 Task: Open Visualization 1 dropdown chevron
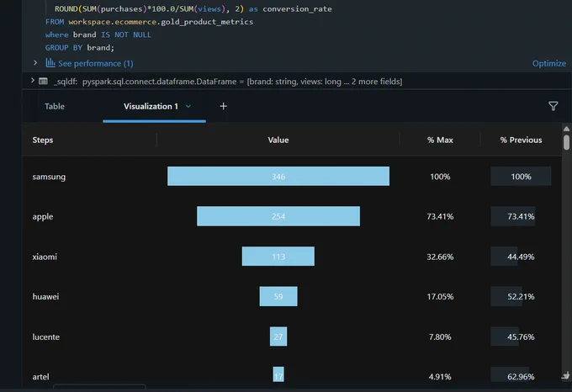click(x=188, y=106)
